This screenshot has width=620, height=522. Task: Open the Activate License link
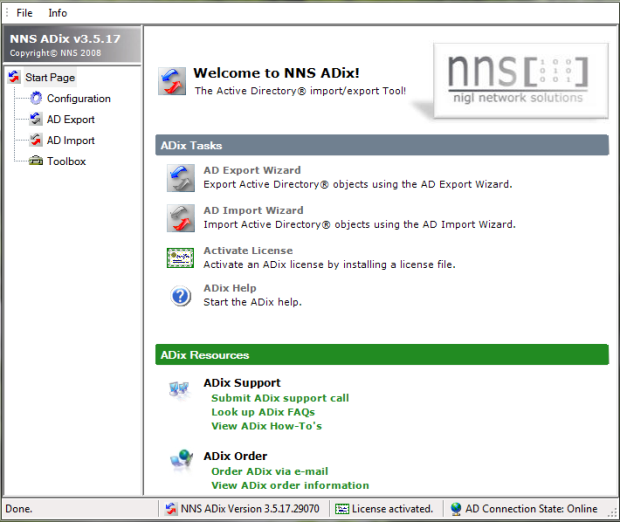[248, 250]
